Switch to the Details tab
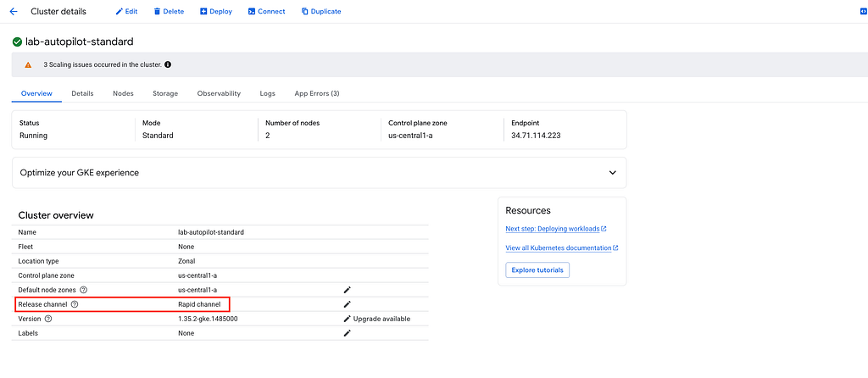 click(82, 93)
